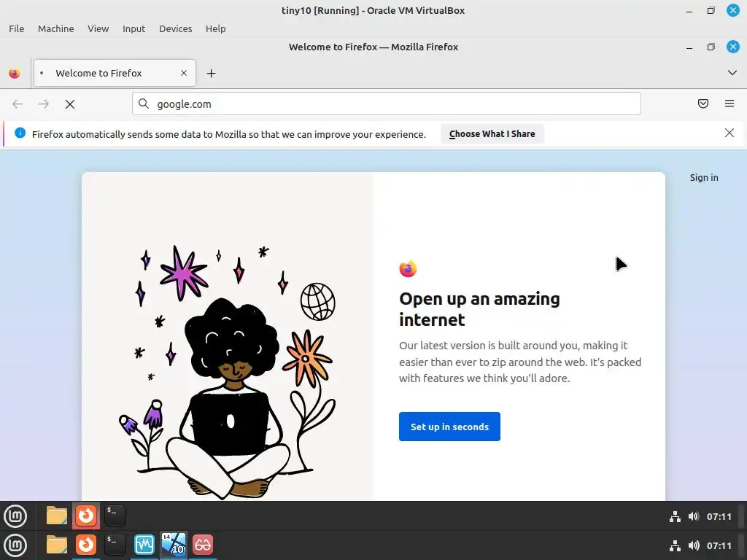Open Mint menu on host taskbar

point(15,545)
